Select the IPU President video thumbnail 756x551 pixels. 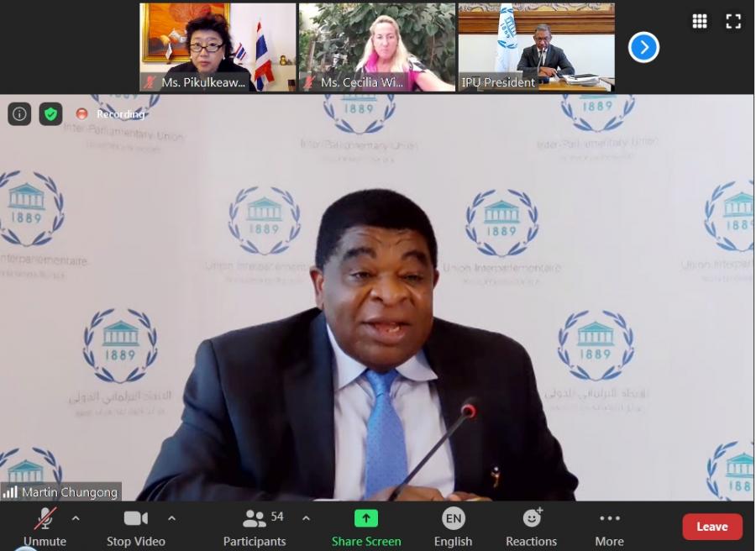tap(536, 47)
